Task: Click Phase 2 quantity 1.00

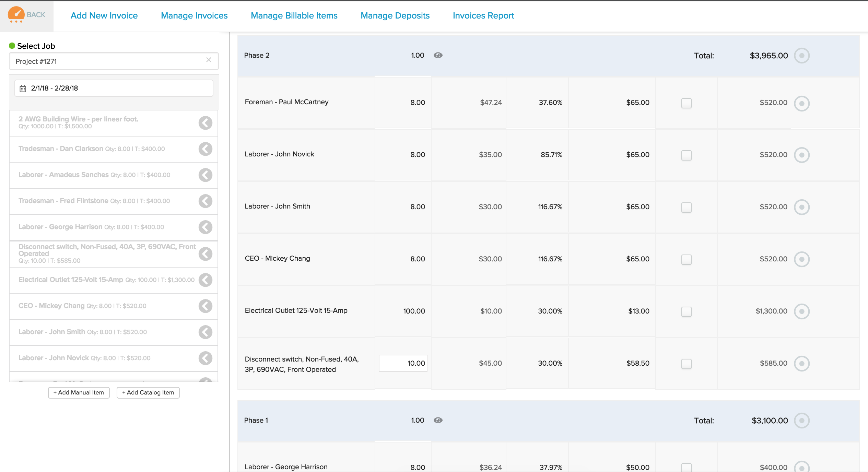Action: pyautogui.click(x=418, y=55)
